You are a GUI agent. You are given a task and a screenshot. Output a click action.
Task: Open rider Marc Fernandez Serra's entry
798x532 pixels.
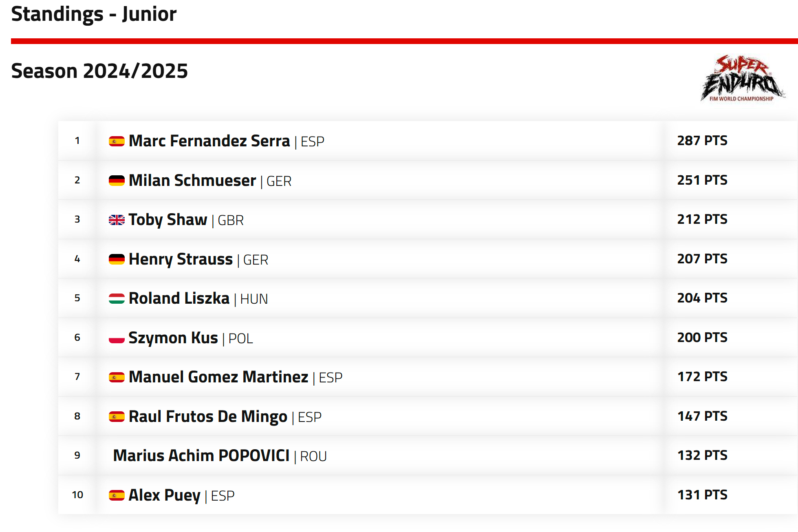[x=209, y=141]
